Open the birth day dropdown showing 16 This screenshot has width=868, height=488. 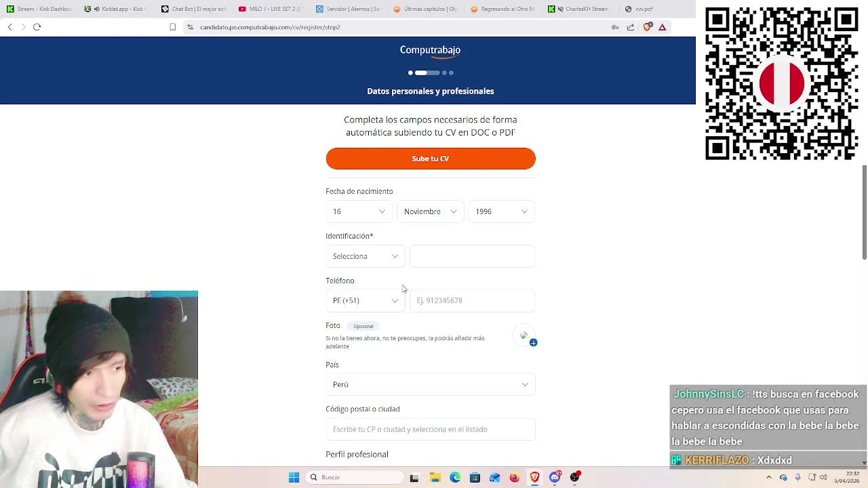pyautogui.click(x=359, y=211)
